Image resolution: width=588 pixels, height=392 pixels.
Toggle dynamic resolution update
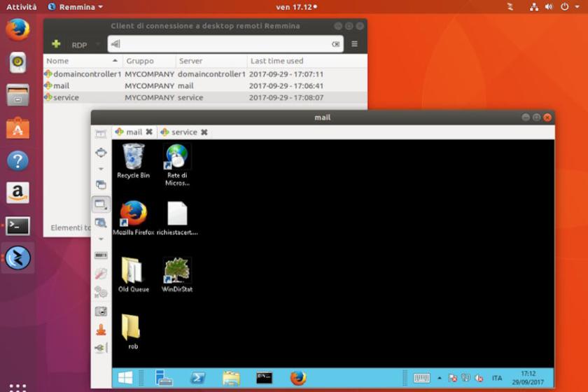coord(101,204)
